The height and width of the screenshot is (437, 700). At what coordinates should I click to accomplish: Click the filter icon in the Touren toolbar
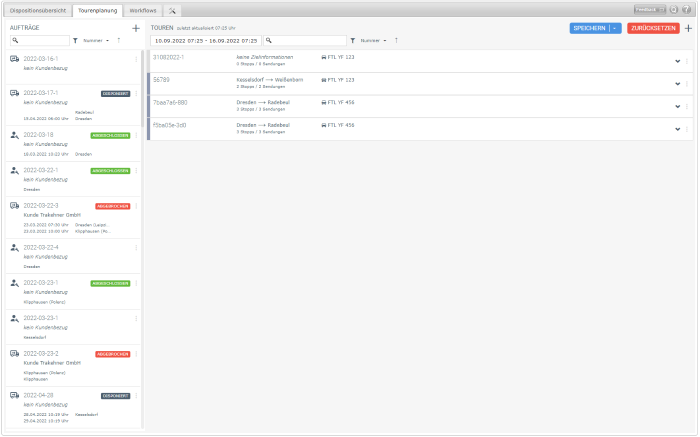point(353,41)
